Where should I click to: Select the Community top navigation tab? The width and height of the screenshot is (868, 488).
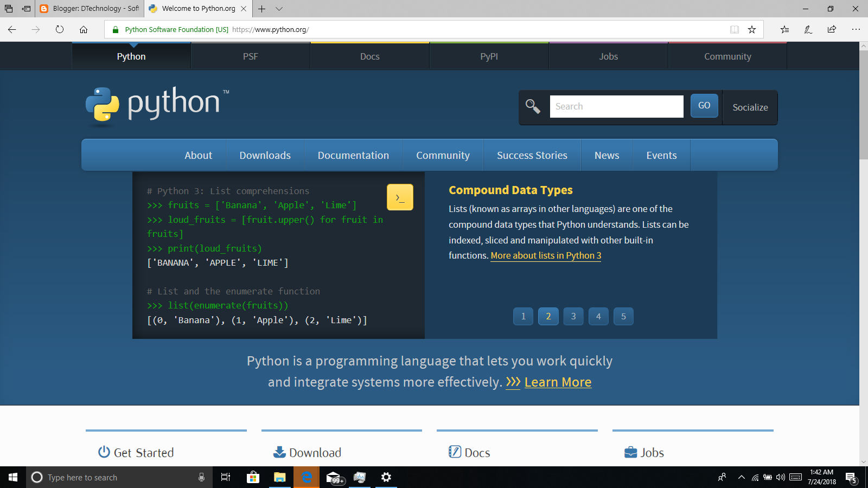pos(728,56)
